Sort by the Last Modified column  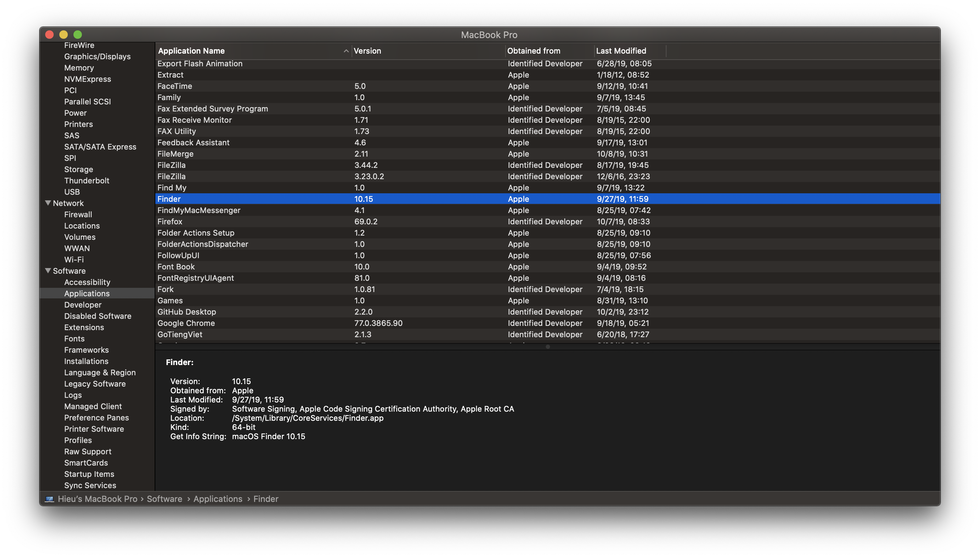pos(630,50)
